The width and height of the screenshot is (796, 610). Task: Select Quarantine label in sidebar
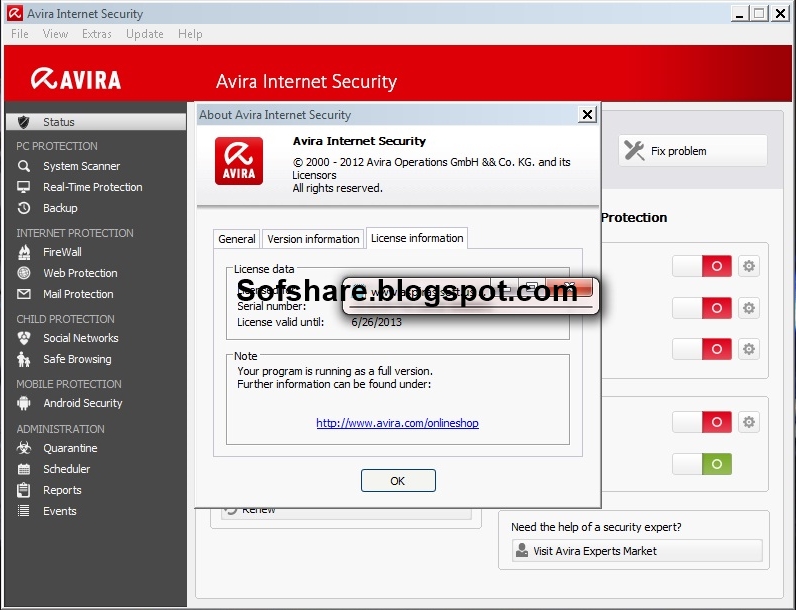coord(70,448)
